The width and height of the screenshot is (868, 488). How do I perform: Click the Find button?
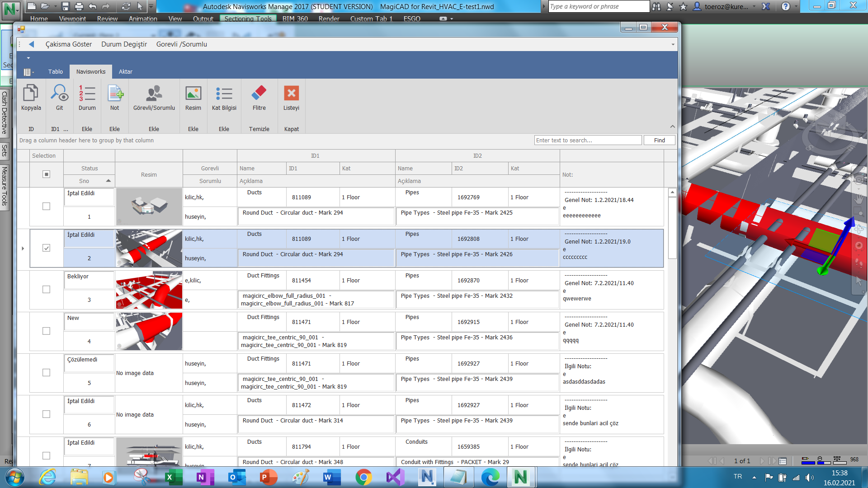click(x=659, y=140)
